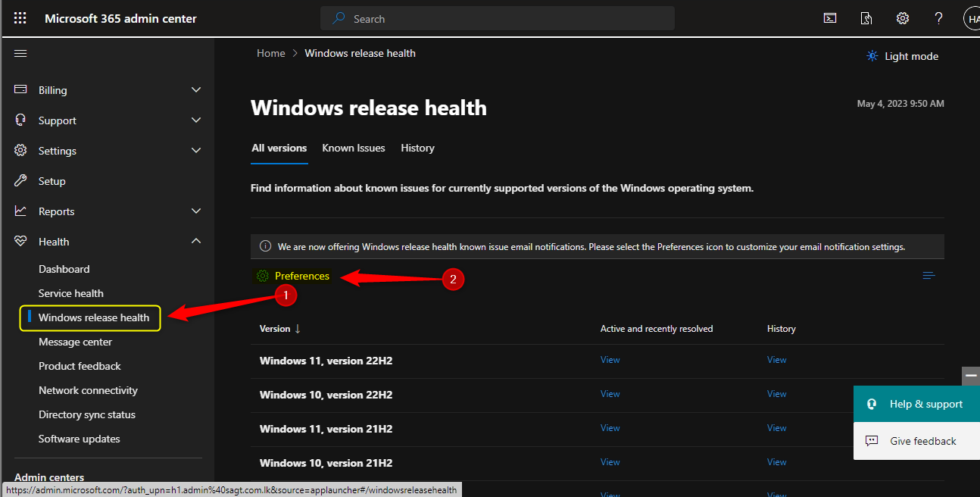
Task: Click Windows 11, version 21H2 row text
Action: tap(326, 429)
